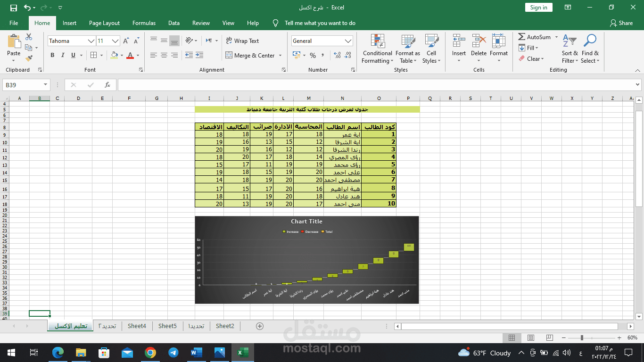Switch to the Review tab
Image resolution: width=644 pixels, height=362 pixels.
pyautogui.click(x=201, y=23)
